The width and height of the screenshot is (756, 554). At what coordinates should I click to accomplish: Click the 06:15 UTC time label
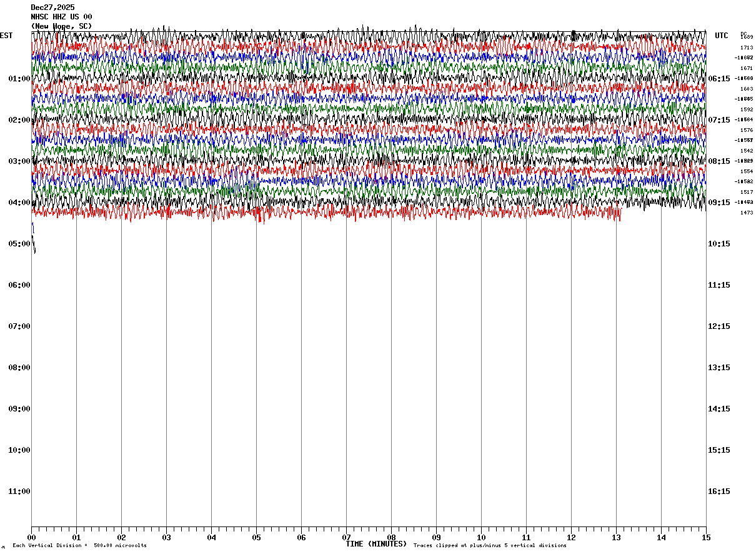click(719, 79)
